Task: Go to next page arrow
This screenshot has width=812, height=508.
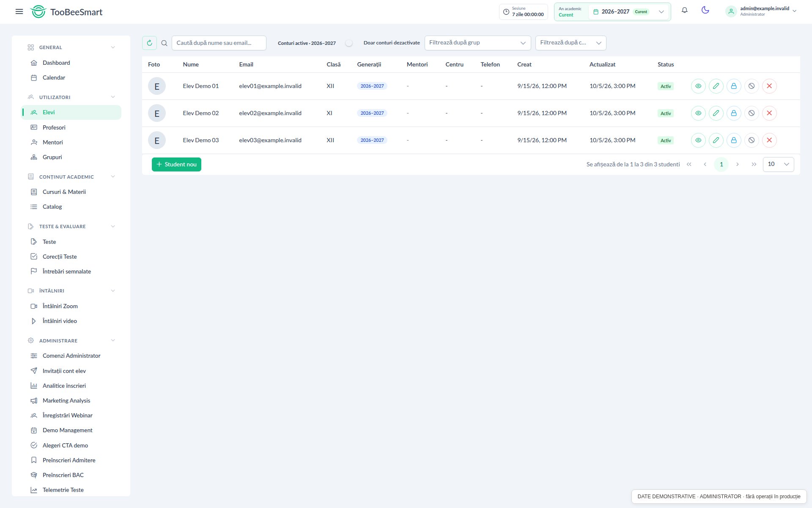Action: (x=737, y=164)
